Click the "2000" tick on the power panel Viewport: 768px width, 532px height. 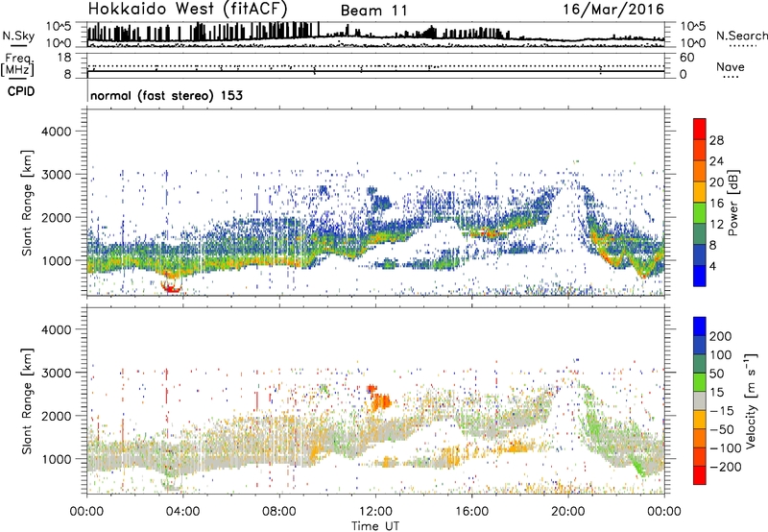pyautogui.click(x=57, y=217)
